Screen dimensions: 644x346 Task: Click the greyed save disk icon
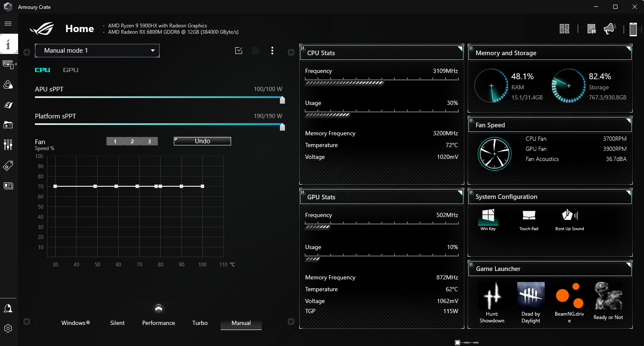(255, 51)
